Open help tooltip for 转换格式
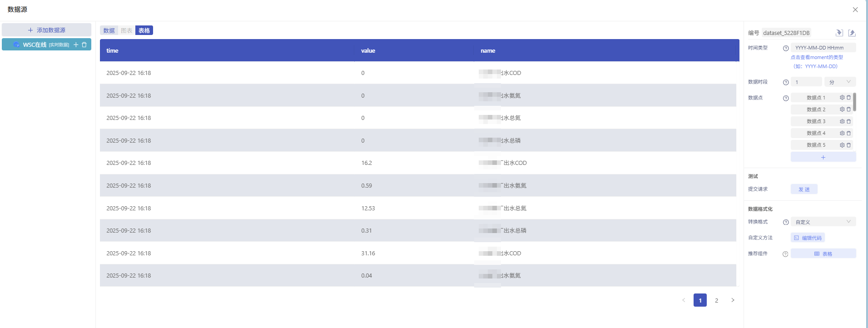 click(x=786, y=222)
